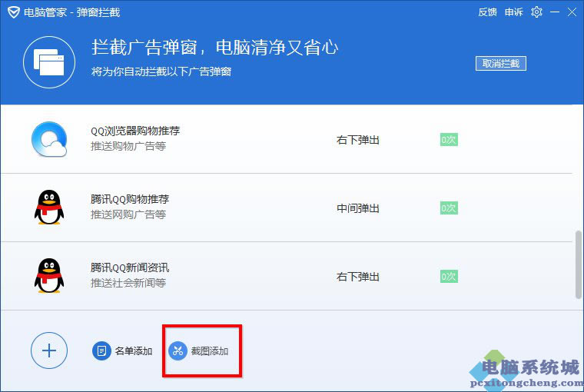Open the settings gear icon
The height and width of the screenshot is (392, 584).
536,12
